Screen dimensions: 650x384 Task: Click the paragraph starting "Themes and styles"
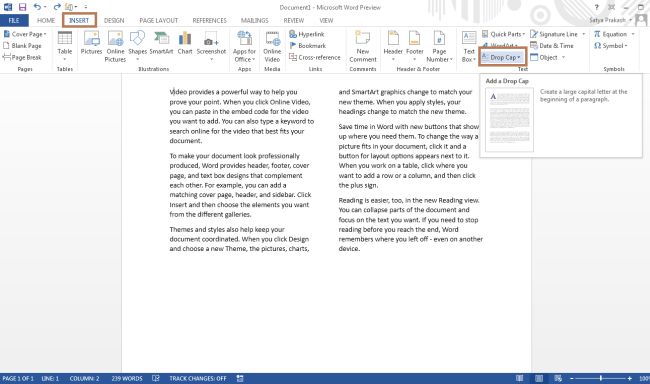tap(240, 239)
